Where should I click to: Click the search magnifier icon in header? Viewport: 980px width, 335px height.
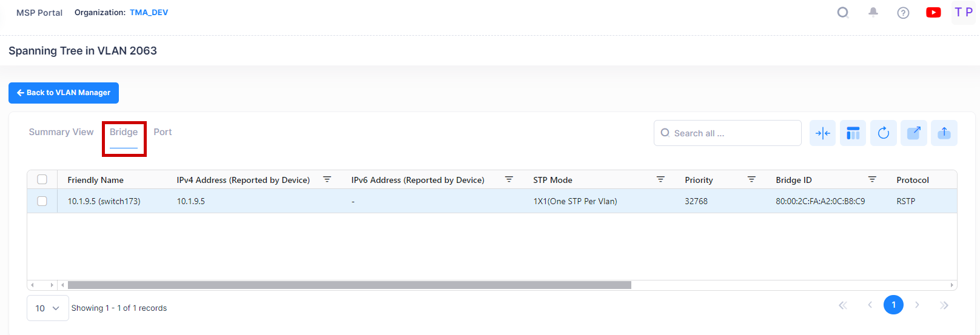842,12
